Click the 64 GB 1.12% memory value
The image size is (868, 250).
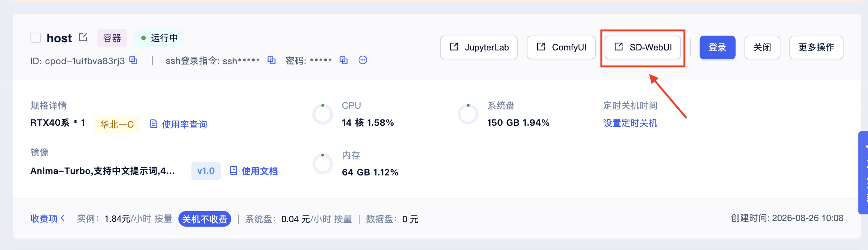pos(370,172)
